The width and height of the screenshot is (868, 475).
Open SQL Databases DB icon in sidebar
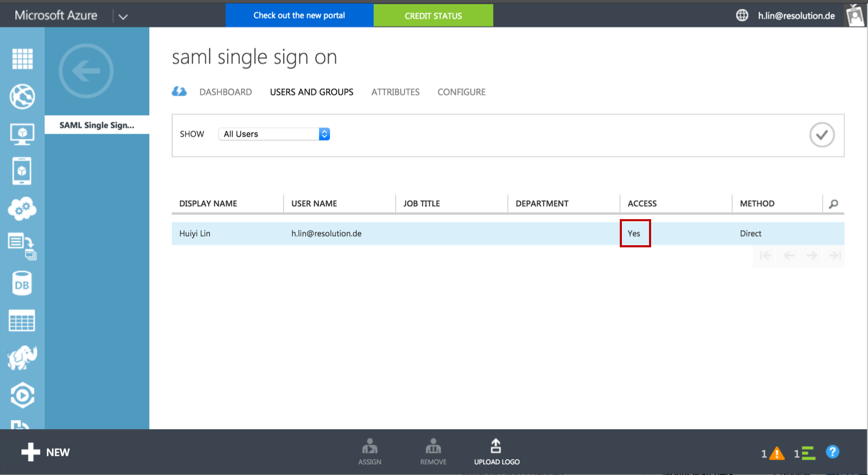pos(22,284)
